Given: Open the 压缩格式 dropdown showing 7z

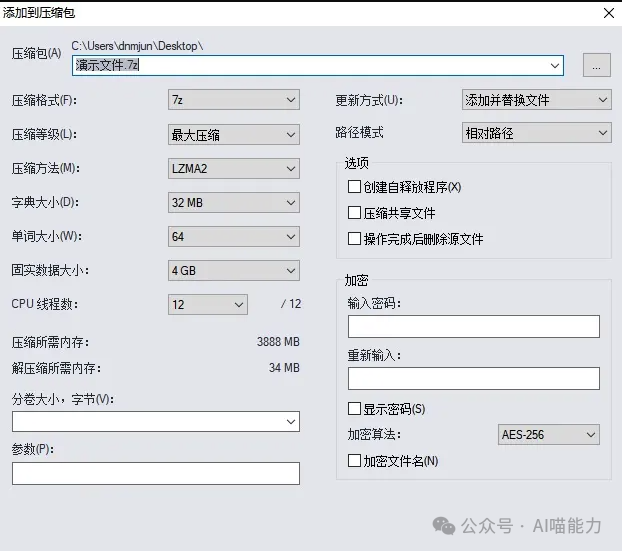Looking at the screenshot, I should tap(234, 100).
